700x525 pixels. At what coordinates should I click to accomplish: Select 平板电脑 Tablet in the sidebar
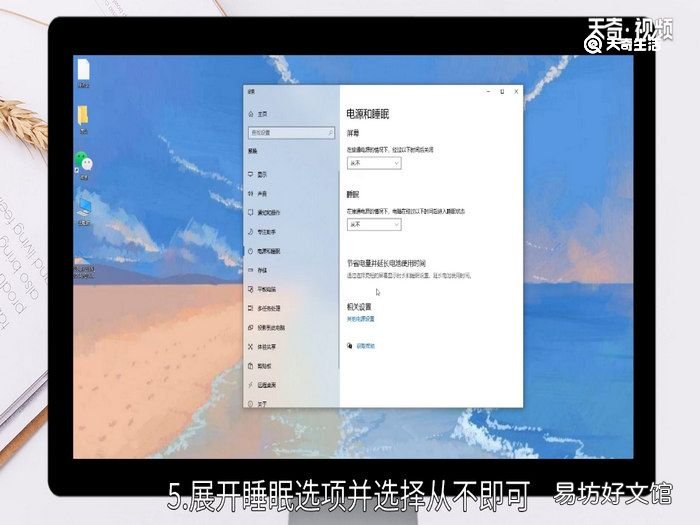click(x=262, y=290)
